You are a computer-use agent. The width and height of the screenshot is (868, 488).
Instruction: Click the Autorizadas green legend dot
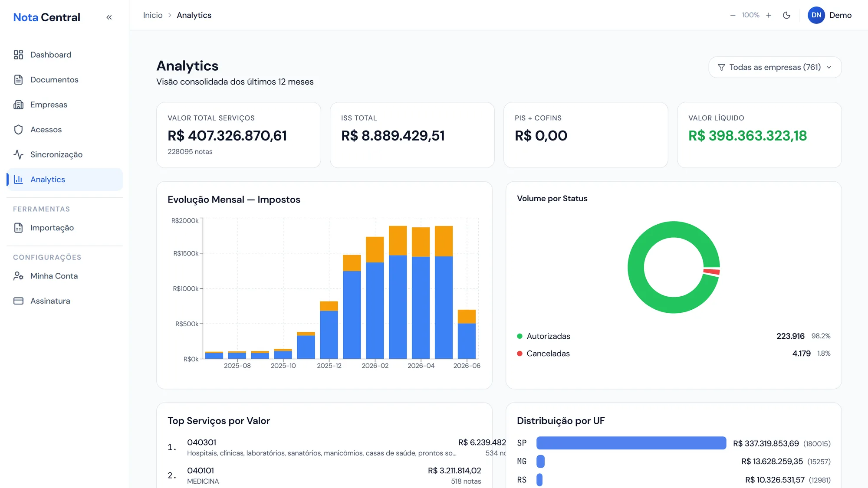tap(519, 336)
